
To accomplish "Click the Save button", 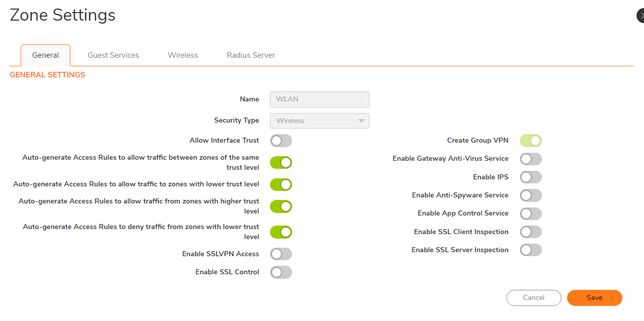I will (x=595, y=298).
